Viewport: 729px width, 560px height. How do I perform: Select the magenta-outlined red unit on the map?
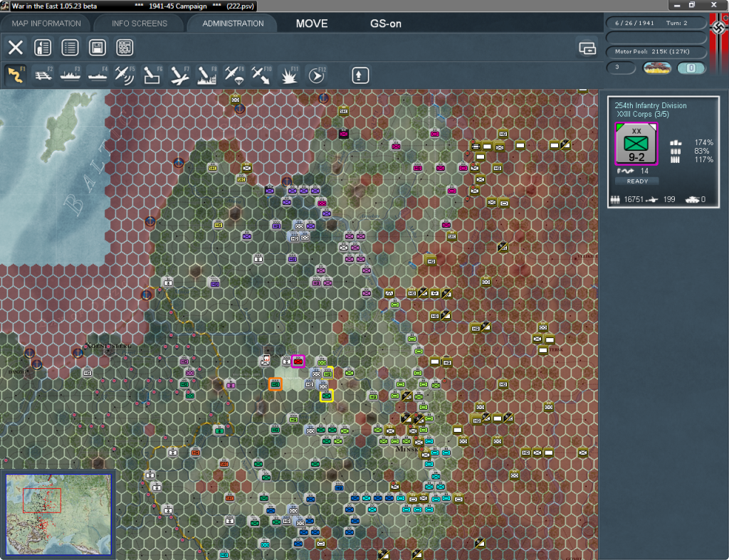coord(298,361)
